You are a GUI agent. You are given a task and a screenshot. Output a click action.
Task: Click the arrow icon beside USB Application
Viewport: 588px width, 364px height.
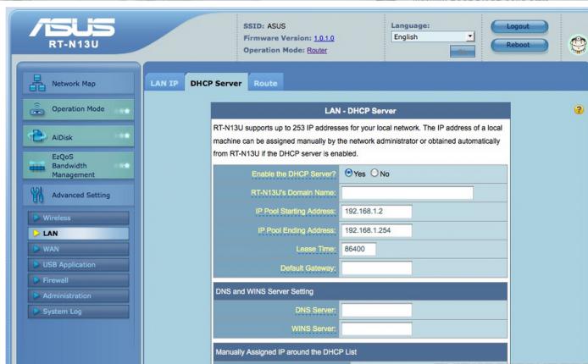point(36,264)
